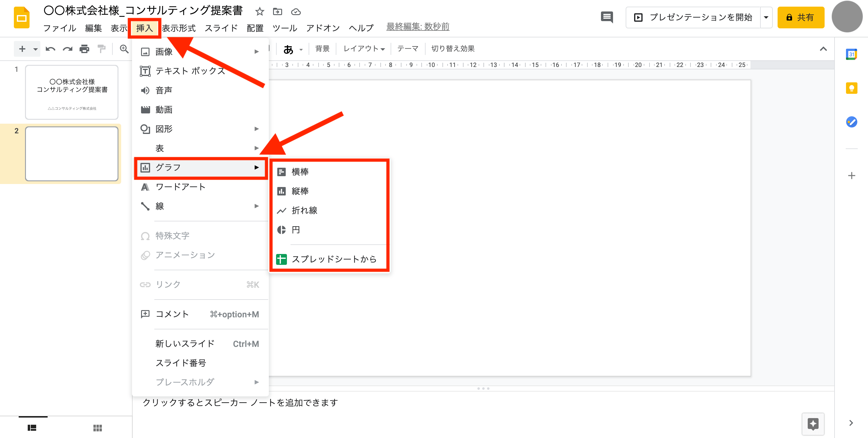Open the 図形 submenu
This screenshot has width=868, height=438.
pos(200,129)
